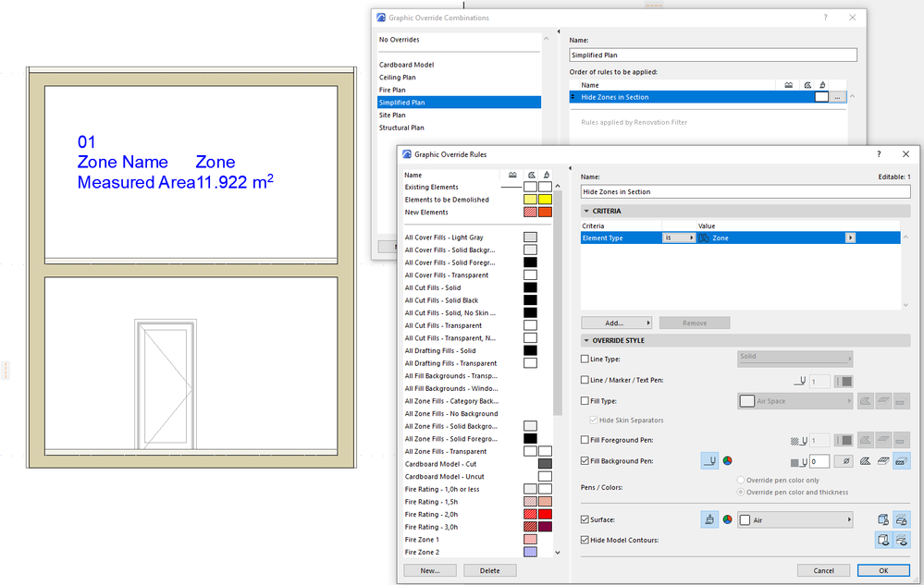Image resolution: width=924 pixels, height=585 pixels.
Task: Select Cardboard Model combination
Action: click(x=406, y=65)
